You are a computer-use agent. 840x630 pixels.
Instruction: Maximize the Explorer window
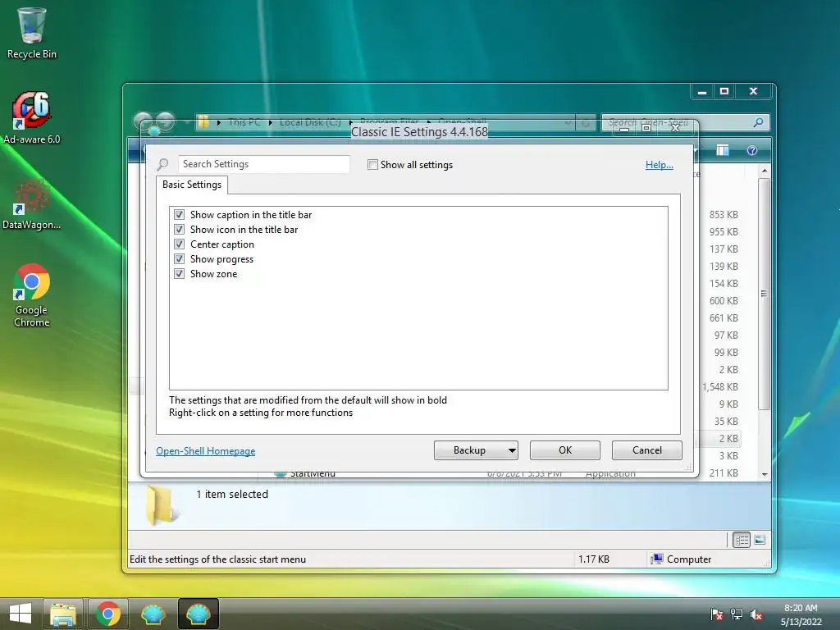tap(724, 92)
